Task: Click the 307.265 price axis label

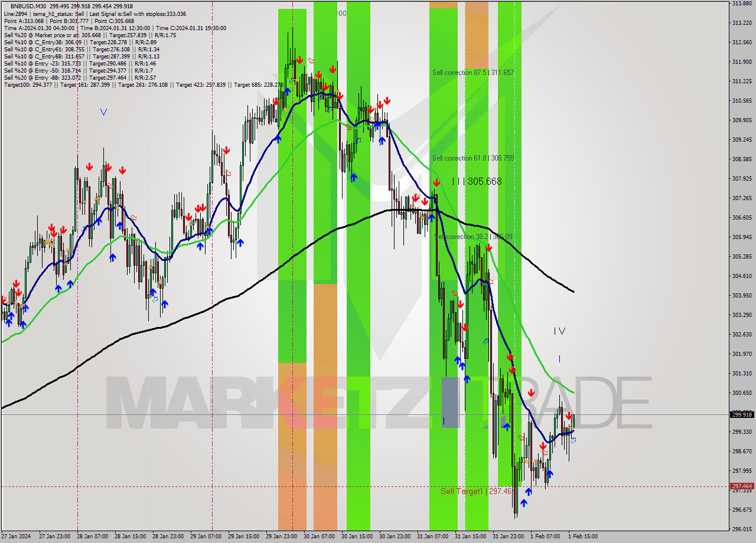Action: (742, 198)
